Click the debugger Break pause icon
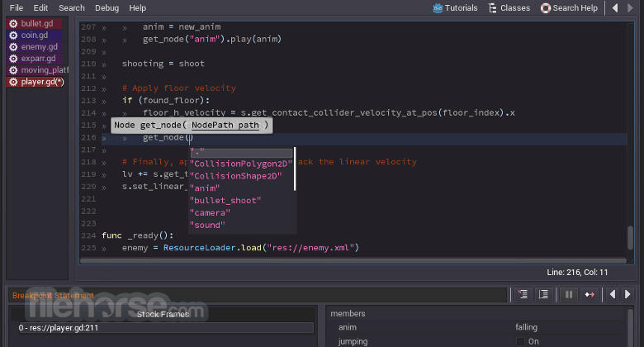This screenshot has width=644, height=347. click(x=569, y=294)
